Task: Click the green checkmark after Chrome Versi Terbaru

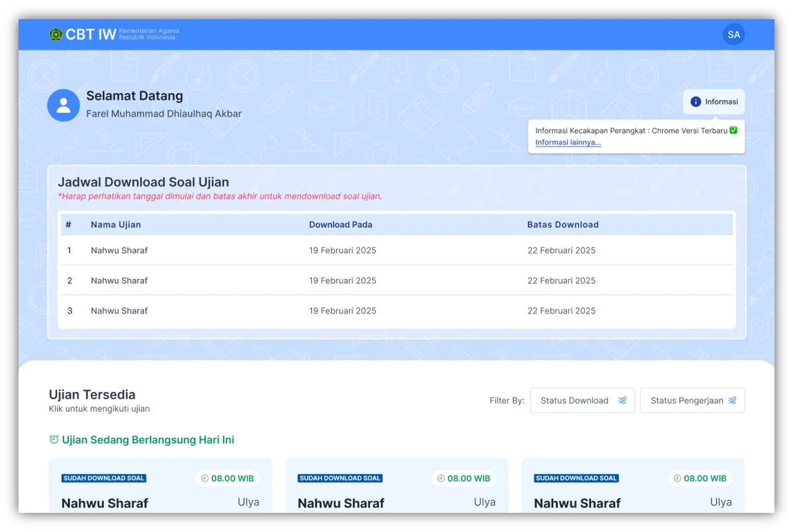Action: click(x=734, y=130)
